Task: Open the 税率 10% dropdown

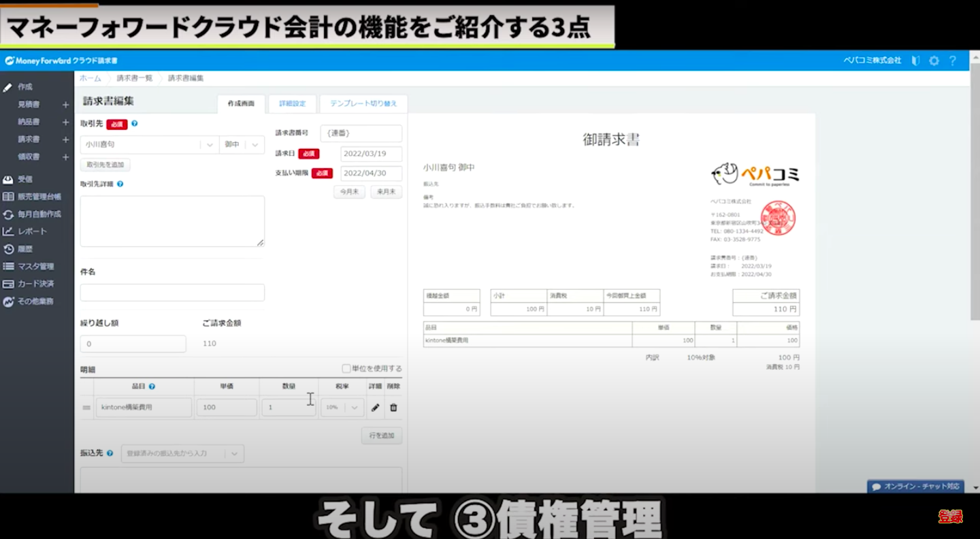Action: pos(342,408)
